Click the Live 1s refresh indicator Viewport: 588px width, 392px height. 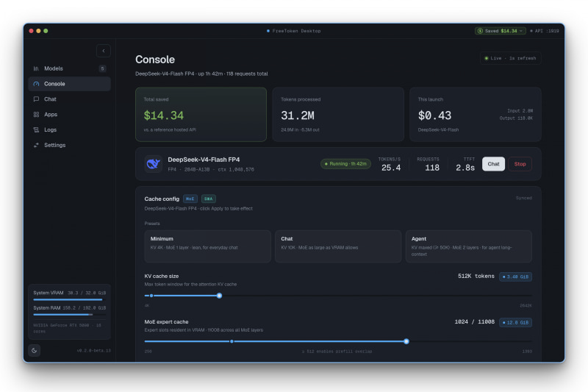click(x=510, y=58)
